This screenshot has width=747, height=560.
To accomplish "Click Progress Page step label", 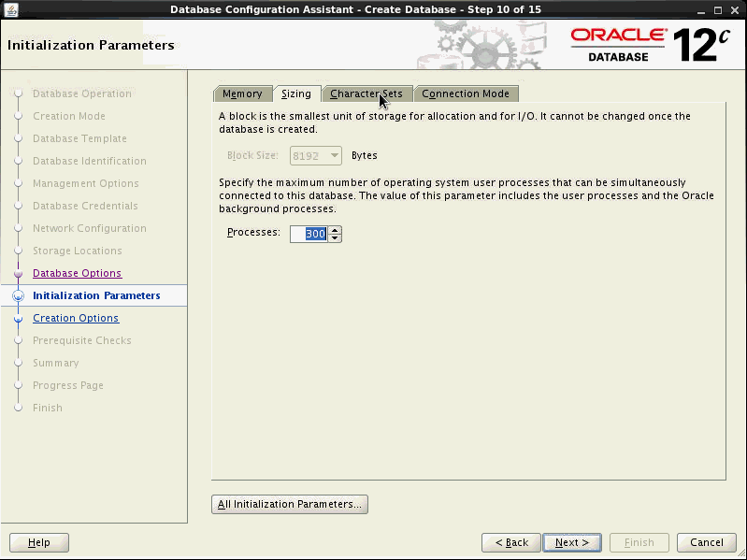I will click(x=68, y=385).
